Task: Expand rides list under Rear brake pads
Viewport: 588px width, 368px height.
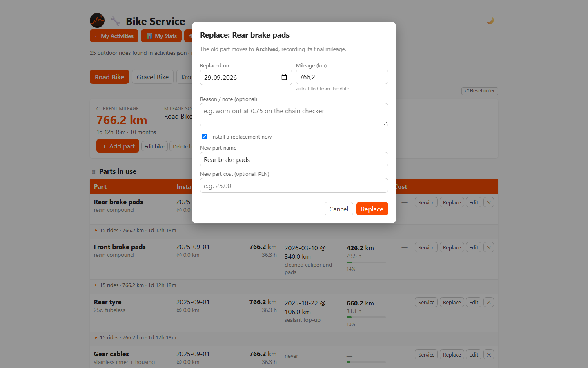Action: tap(136, 230)
